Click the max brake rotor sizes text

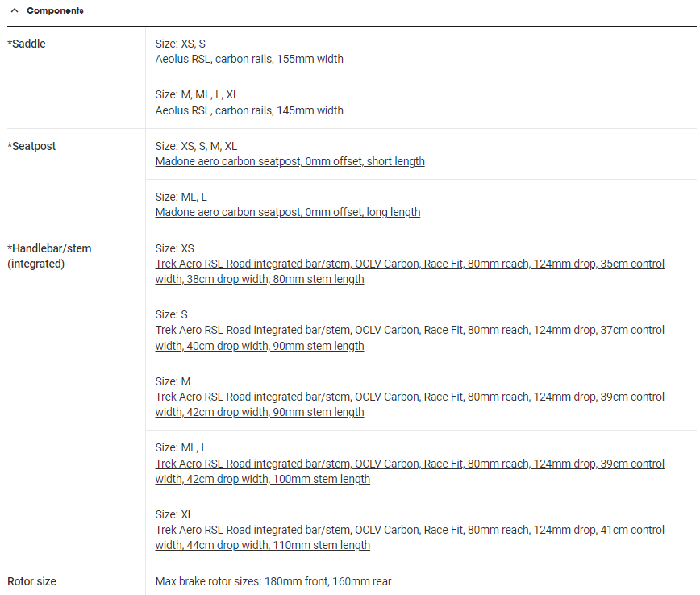click(x=273, y=581)
